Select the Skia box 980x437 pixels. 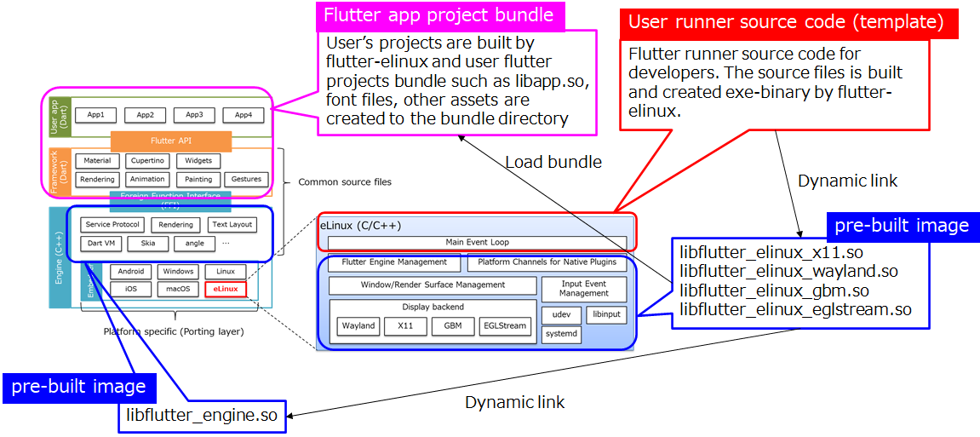point(147,244)
